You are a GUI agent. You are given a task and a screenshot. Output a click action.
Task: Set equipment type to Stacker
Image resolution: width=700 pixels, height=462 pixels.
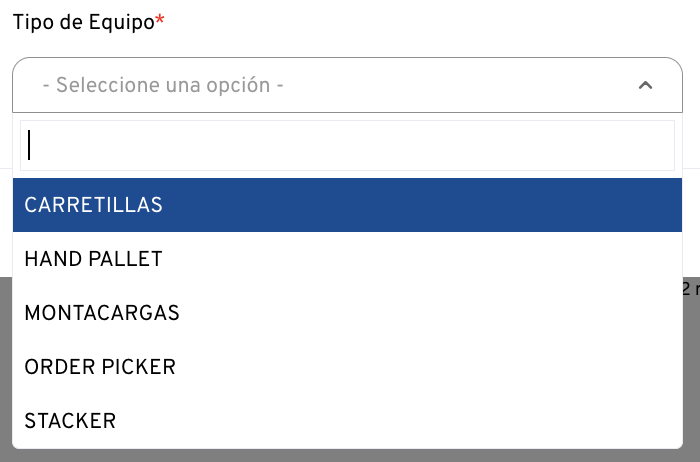tap(70, 421)
